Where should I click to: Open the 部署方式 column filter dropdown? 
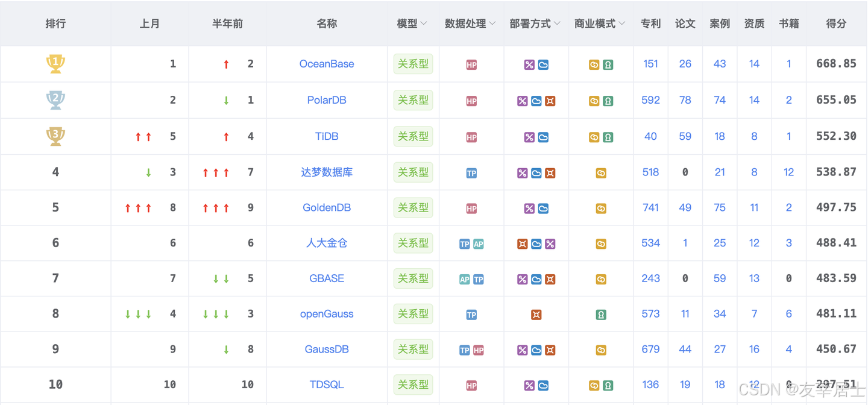coord(557,24)
